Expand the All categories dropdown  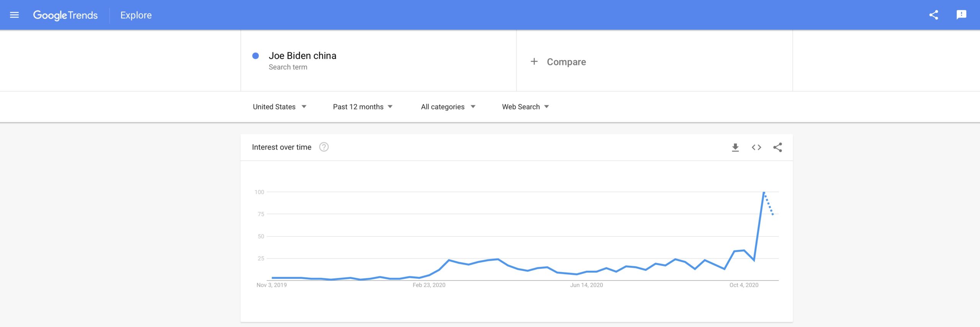[448, 107]
